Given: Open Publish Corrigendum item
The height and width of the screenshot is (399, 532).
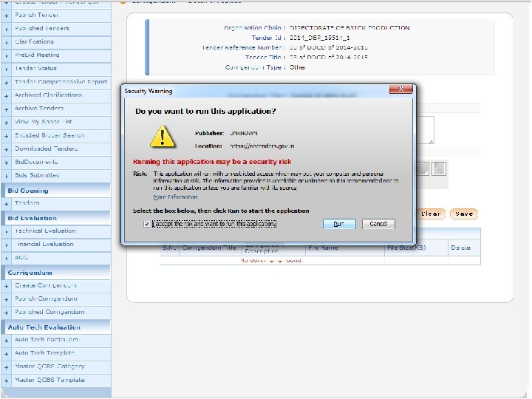Looking at the screenshot, I should coord(46,299).
